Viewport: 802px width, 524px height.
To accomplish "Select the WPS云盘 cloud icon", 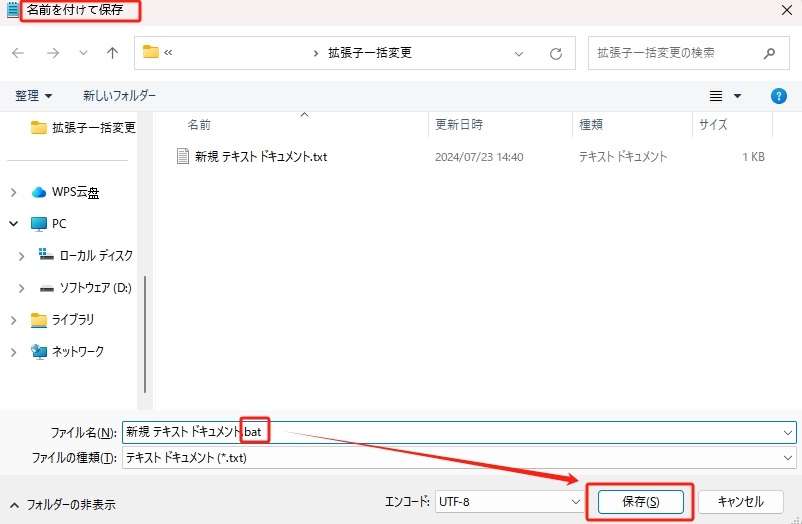I will tap(39, 192).
